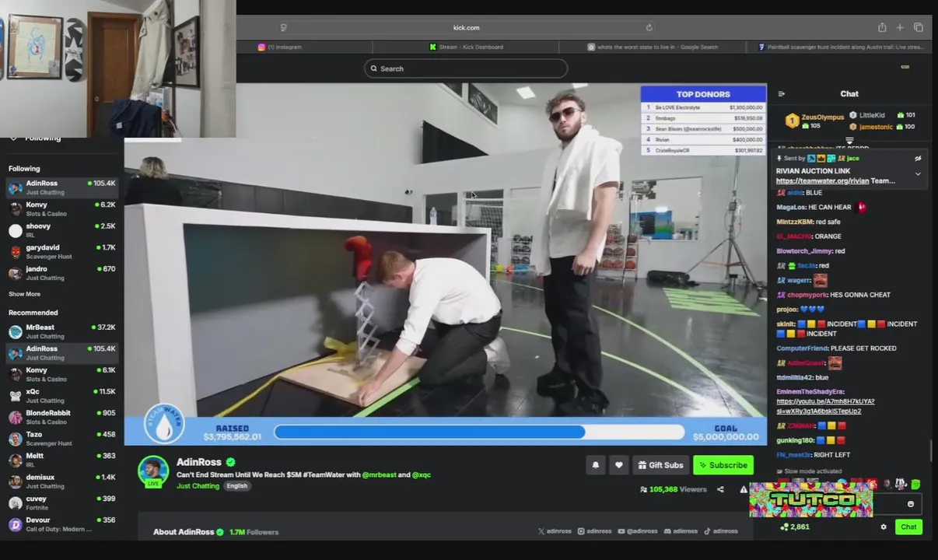Viewport: 938px width, 560px height.
Task: Click the Gift Subs button
Action: 660,465
